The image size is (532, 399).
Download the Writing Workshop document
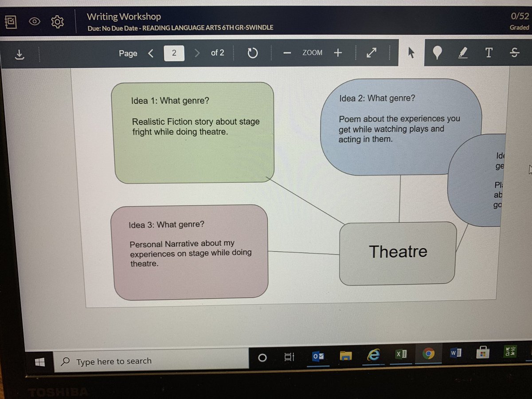tap(19, 54)
